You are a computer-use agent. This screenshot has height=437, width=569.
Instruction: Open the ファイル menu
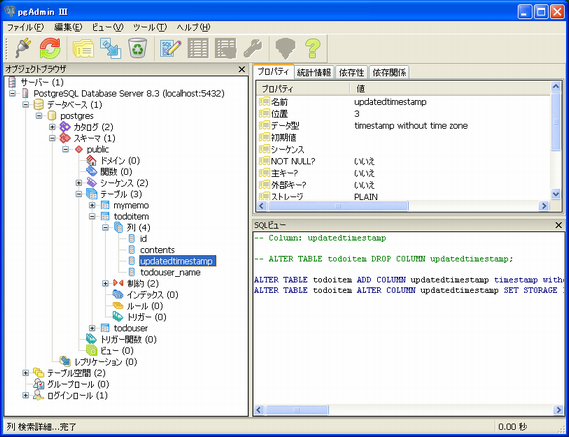pos(25,27)
